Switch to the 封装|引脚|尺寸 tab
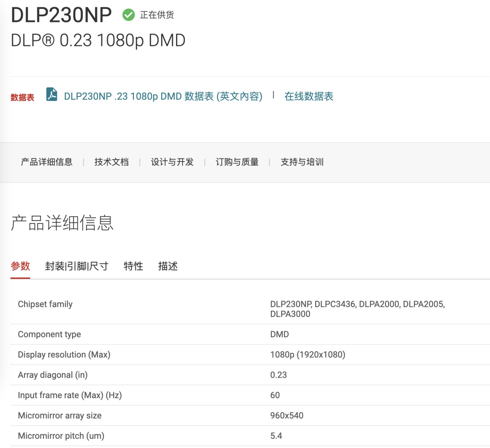490x448 pixels. click(x=76, y=266)
